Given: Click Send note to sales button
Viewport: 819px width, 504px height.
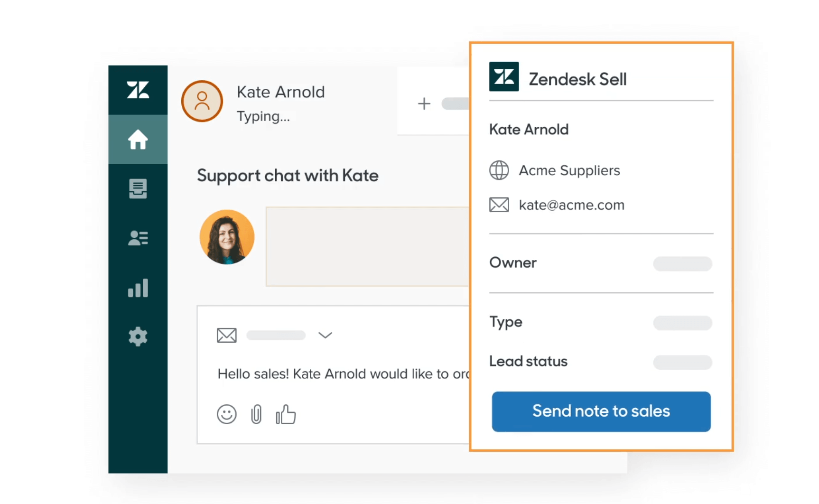Looking at the screenshot, I should (x=601, y=411).
